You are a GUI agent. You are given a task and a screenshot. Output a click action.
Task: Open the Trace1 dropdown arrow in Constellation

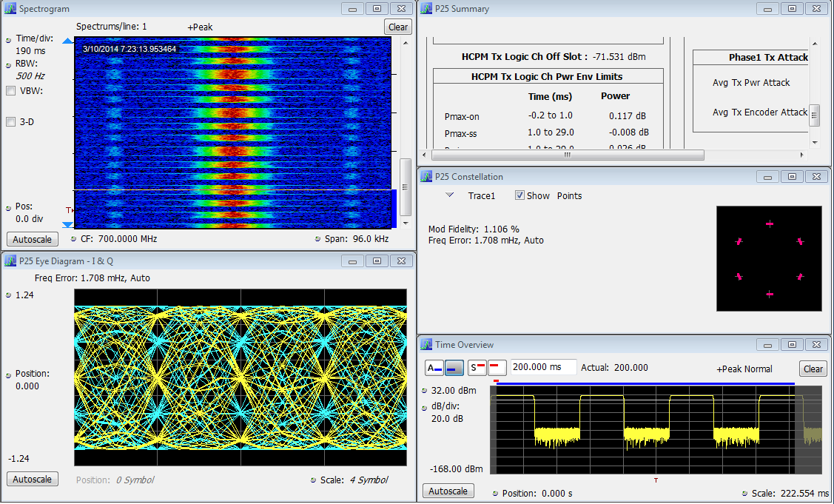pyautogui.click(x=449, y=196)
